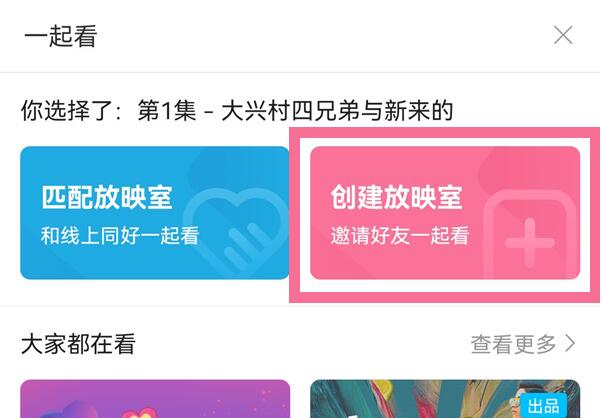This screenshot has width=601, height=418.
Task: Tap the 出品 badge
Action: point(543,406)
